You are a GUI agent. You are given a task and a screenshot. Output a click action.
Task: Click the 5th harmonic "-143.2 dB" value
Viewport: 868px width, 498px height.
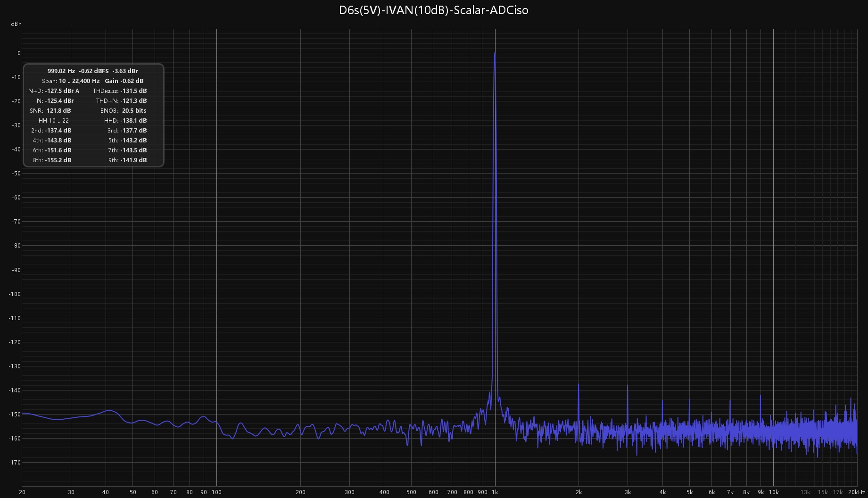(133, 140)
